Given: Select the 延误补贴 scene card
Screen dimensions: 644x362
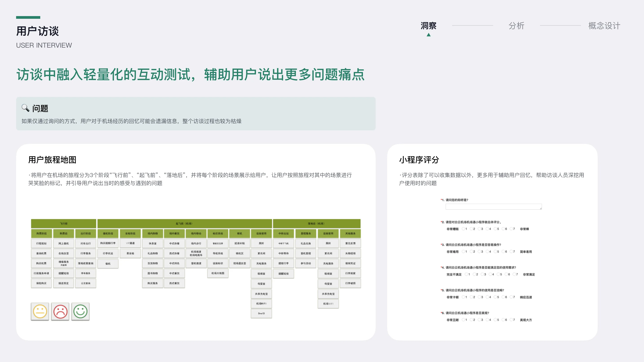Looking at the screenshot, I should pos(239,243).
